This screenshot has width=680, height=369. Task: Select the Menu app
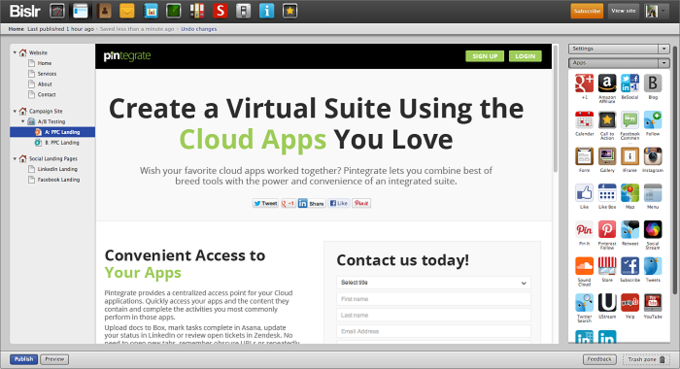pos(653,193)
